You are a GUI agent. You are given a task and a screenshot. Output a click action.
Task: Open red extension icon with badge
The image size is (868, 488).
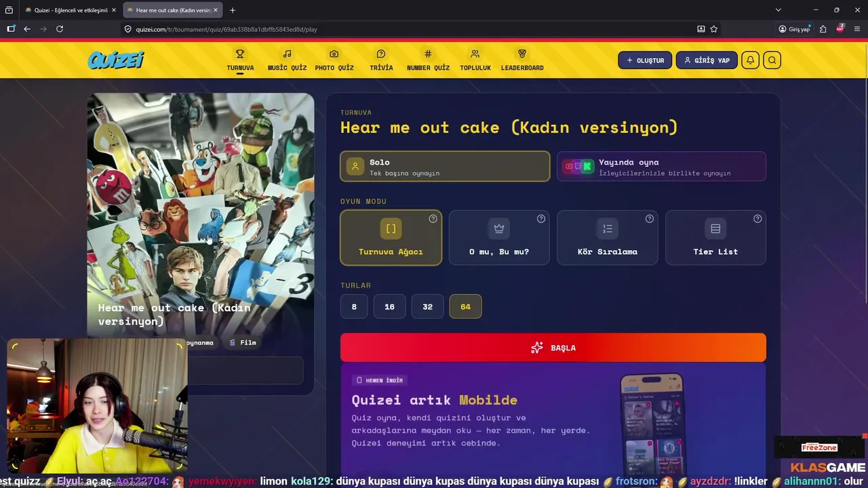tap(840, 28)
